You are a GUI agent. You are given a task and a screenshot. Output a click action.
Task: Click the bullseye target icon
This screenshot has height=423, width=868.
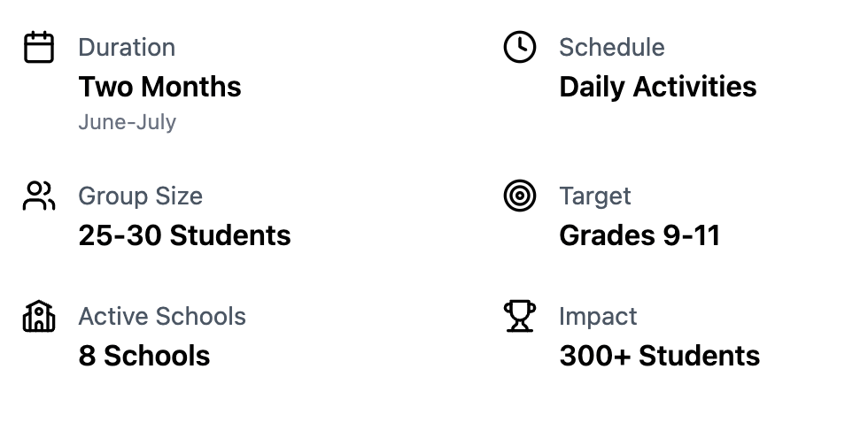click(x=520, y=196)
